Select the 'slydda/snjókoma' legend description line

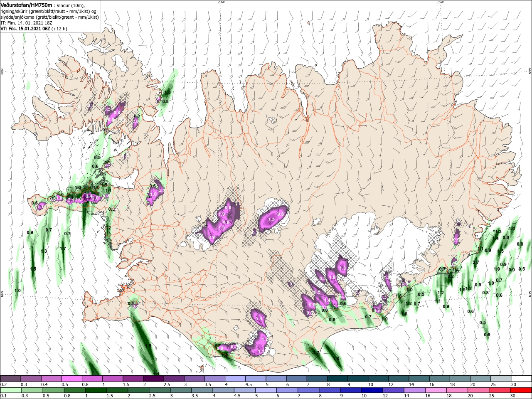[49, 17]
